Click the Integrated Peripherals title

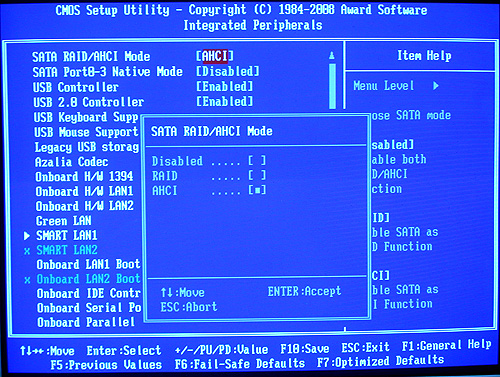(253, 25)
